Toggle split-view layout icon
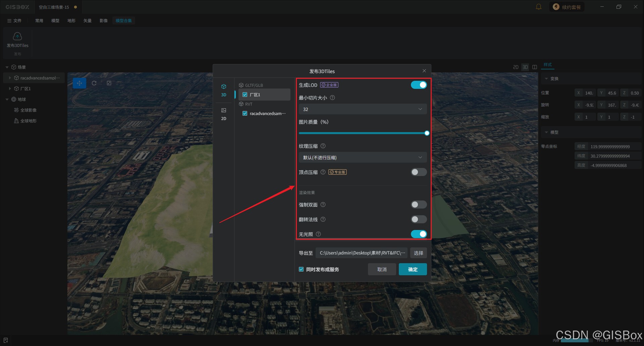This screenshot has width=644, height=346. tap(535, 67)
